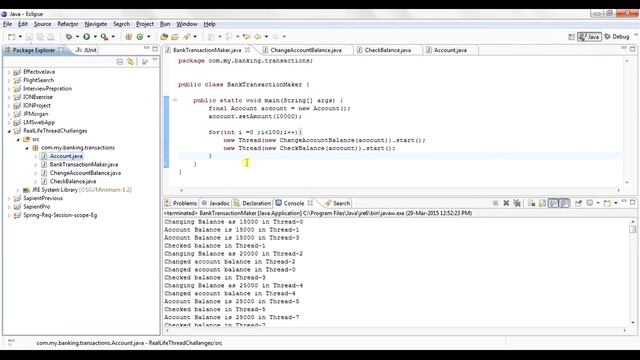Open the Debug configurations dropdown arrow
The width and height of the screenshot is (640, 360).
(x=77, y=37)
